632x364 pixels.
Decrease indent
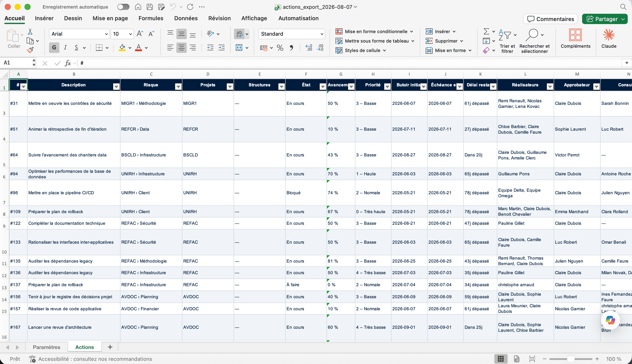pos(210,47)
